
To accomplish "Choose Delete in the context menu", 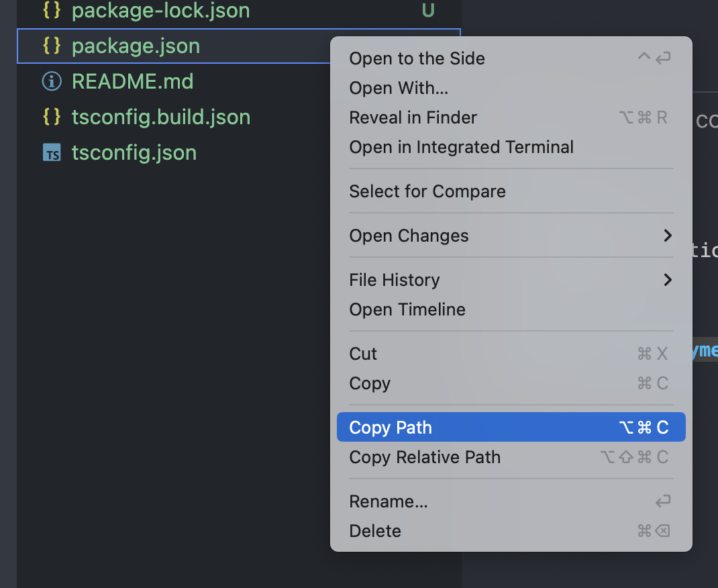I will tap(374, 531).
